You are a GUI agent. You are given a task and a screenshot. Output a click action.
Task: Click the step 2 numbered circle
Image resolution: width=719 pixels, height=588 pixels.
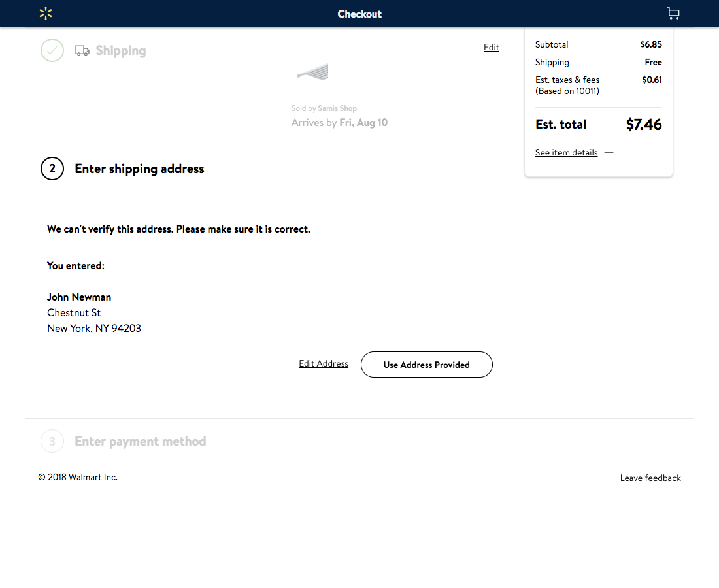click(52, 169)
